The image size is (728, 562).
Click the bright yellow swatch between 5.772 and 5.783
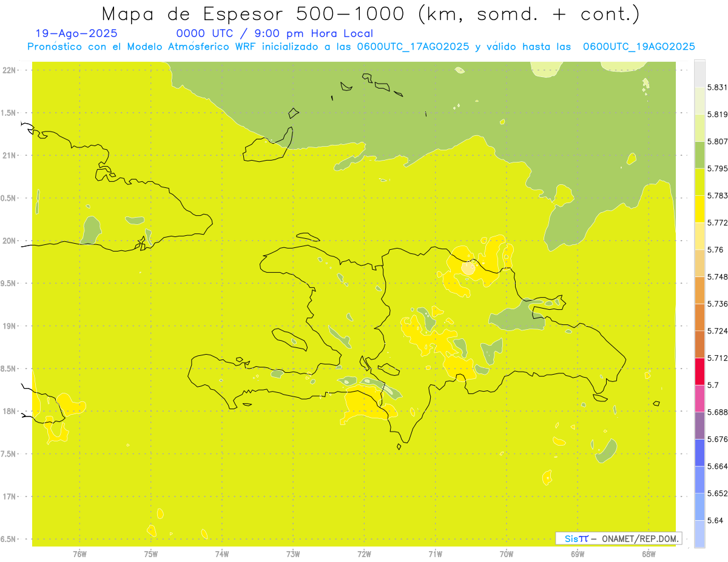[699, 209]
